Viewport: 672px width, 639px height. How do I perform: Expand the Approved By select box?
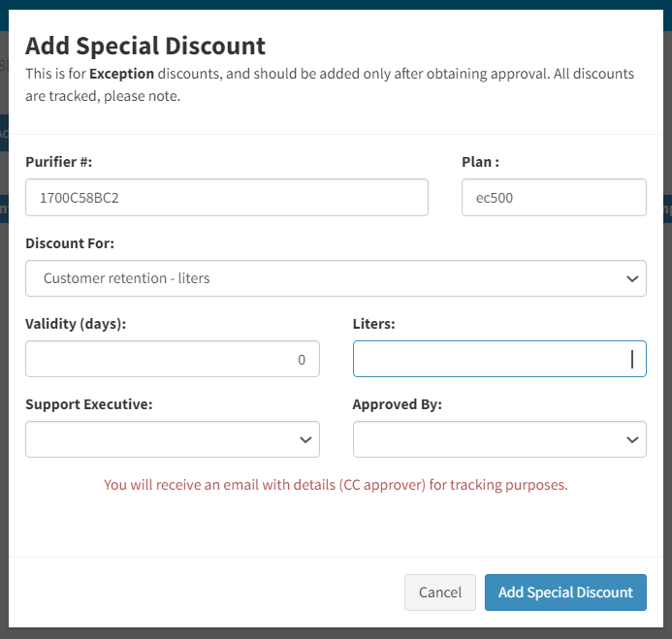coord(499,439)
